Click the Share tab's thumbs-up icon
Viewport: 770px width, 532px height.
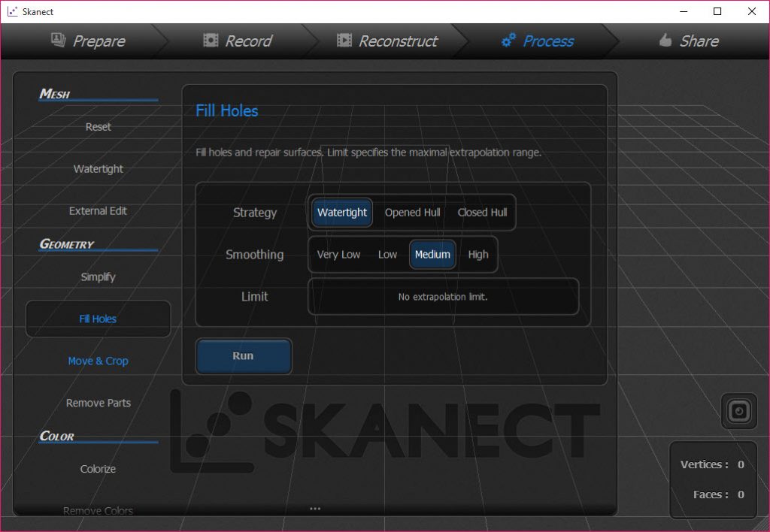click(665, 40)
